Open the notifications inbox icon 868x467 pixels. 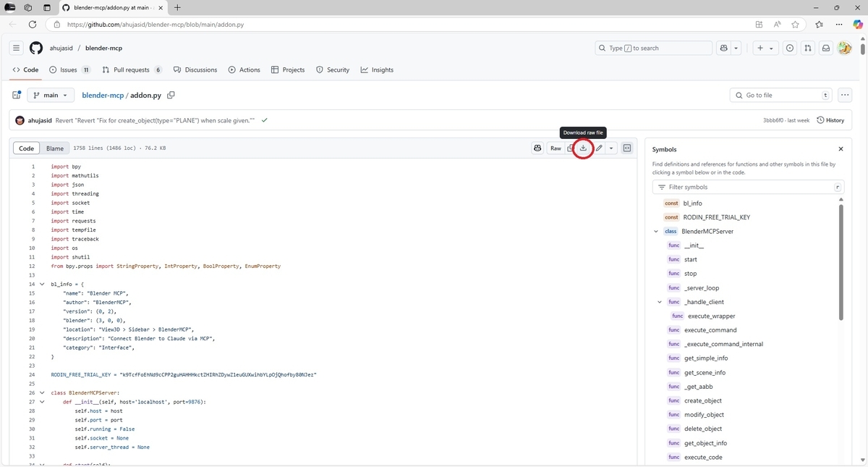826,48
